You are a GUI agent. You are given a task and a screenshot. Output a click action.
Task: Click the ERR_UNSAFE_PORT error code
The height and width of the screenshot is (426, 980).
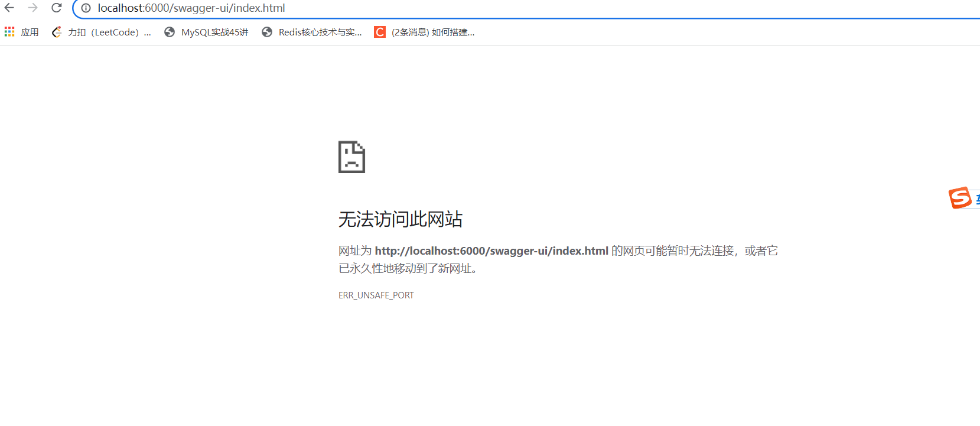(376, 295)
